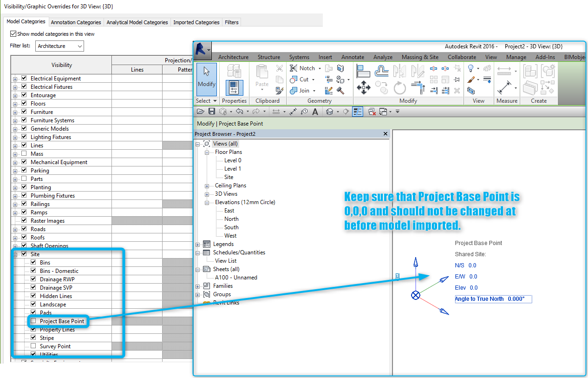The width and height of the screenshot is (588, 378).
Task: Expand the Electrical Equipment category node
Action: pyautogui.click(x=15, y=79)
